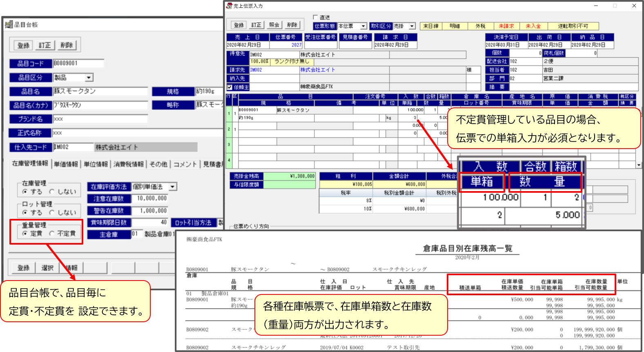Click 登録 beside 訂正 in 品目台帳
Image resolution: width=644 pixels, height=352 pixels.
pos(24,45)
